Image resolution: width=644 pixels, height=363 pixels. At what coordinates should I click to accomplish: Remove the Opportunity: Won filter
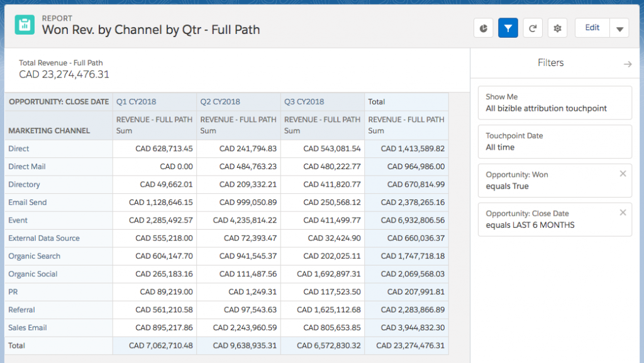pos(623,174)
